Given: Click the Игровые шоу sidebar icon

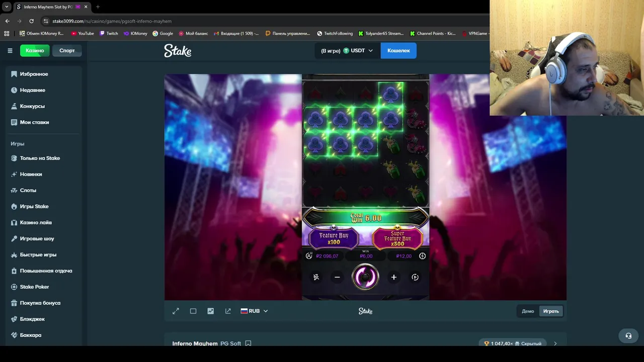Looking at the screenshot, I should [x=14, y=238].
